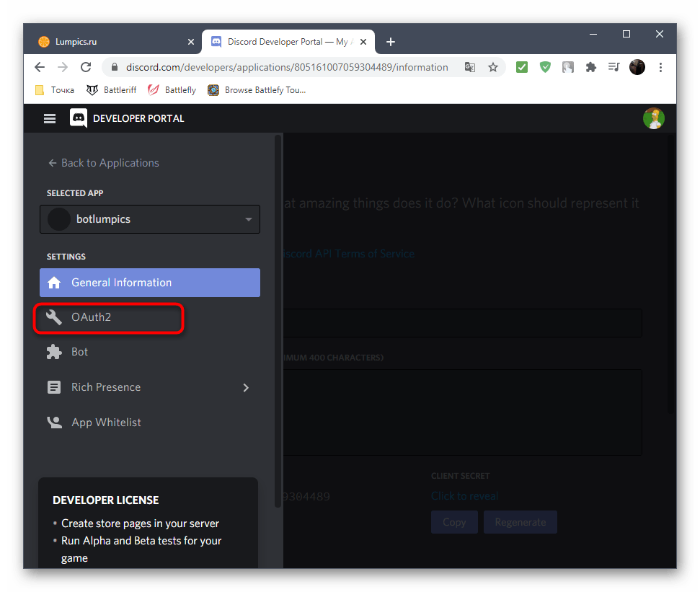Image resolution: width=700 pixels, height=592 pixels.
Task: Open Chrome extensions puzzle icon
Action: 591,67
